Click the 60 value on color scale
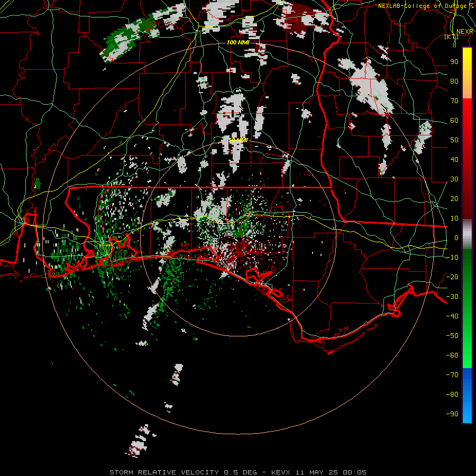Image resolution: width=476 pixels, height=476 pixels. click(454, 120)
